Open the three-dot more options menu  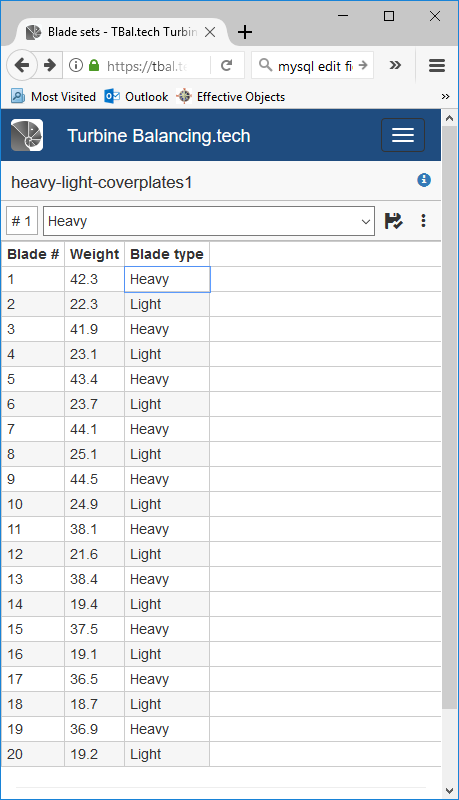coord(423,221)
